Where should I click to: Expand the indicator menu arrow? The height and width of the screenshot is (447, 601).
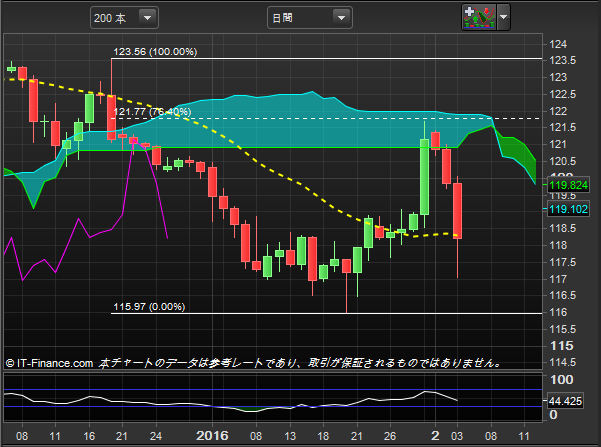pyautogui.click(x=504, y=17)
